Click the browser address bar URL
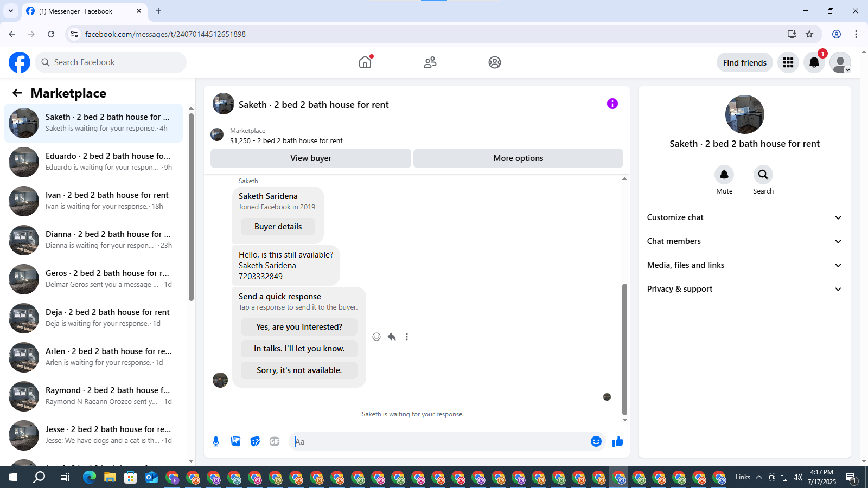Screen dimensions: 868x488 [165, 34]
